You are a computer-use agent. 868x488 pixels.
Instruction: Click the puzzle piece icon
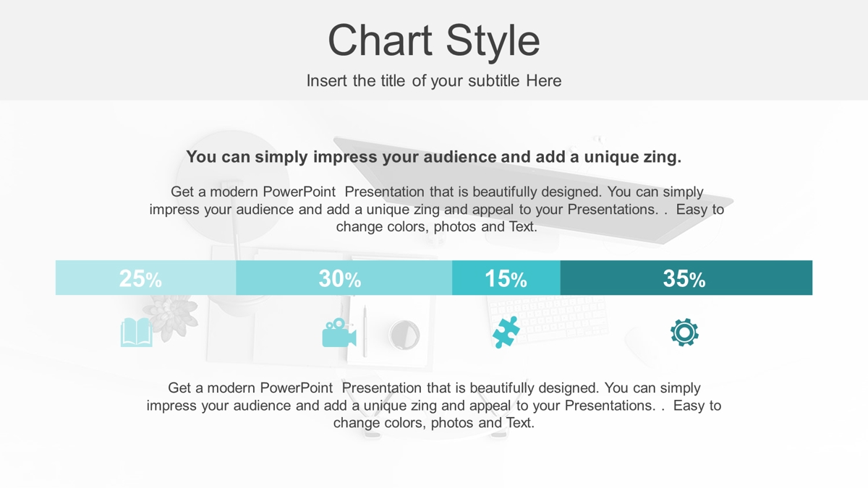point(506,333)
